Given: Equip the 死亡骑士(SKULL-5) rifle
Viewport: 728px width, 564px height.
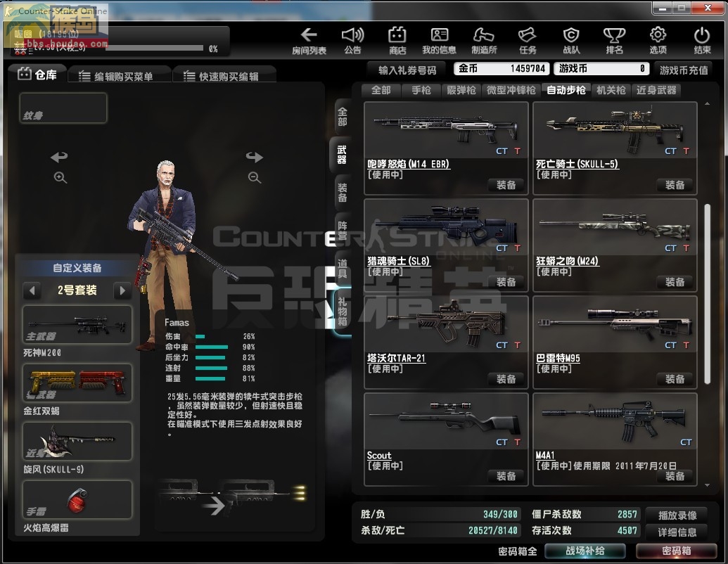Looking at the screenshot, I should coord(675,185).
